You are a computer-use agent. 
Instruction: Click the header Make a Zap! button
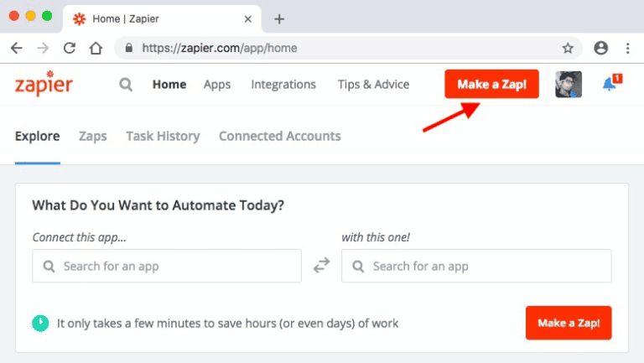(491, 84)
